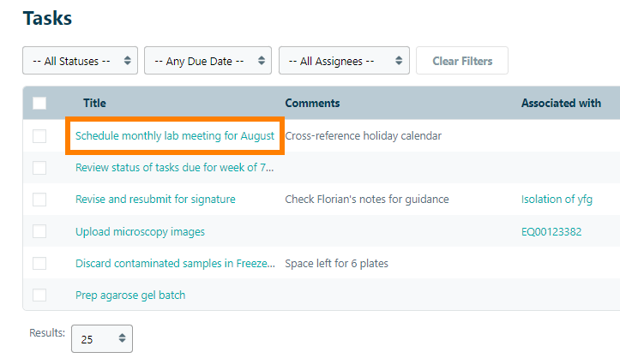This screenshot has width=620, height=364.
Task: Toggle the select-all tasks checkbox
Action: [39, 104]
